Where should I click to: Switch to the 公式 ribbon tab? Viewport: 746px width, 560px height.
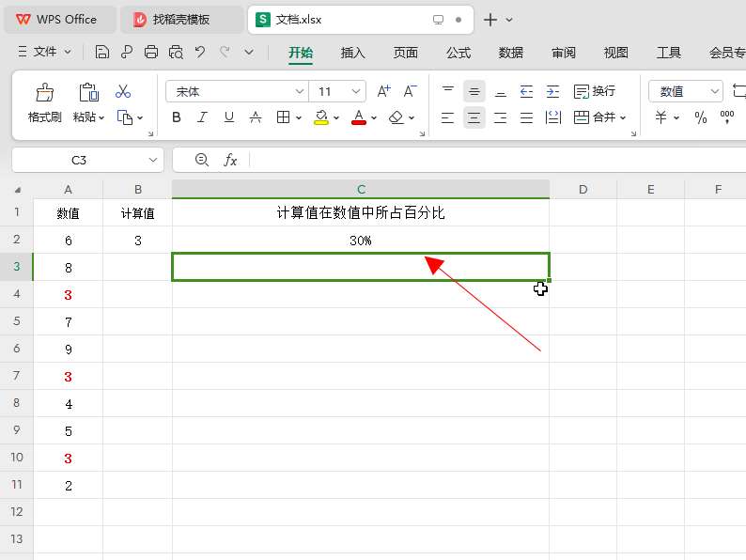point(458,53)
